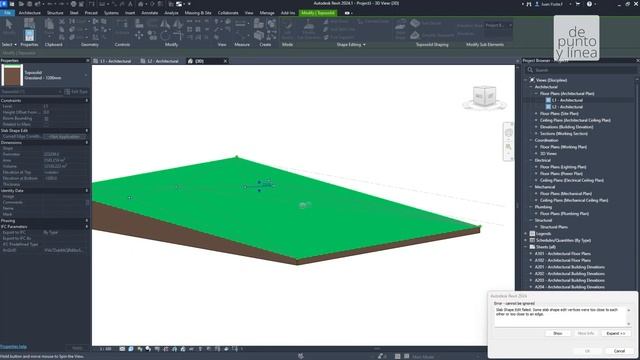Click the Simplify Toposolid icon
This screenshot has width=640, height=360.
coord(415,35)
